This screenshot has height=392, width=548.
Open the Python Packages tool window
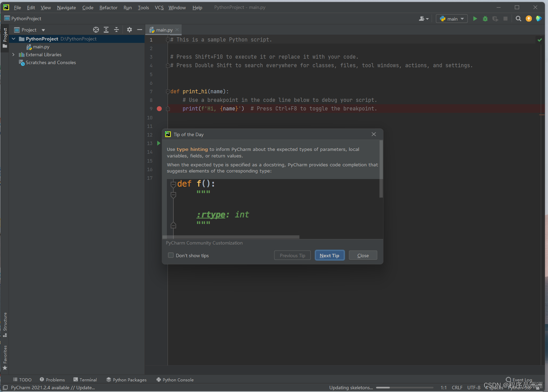pos(126,380)
